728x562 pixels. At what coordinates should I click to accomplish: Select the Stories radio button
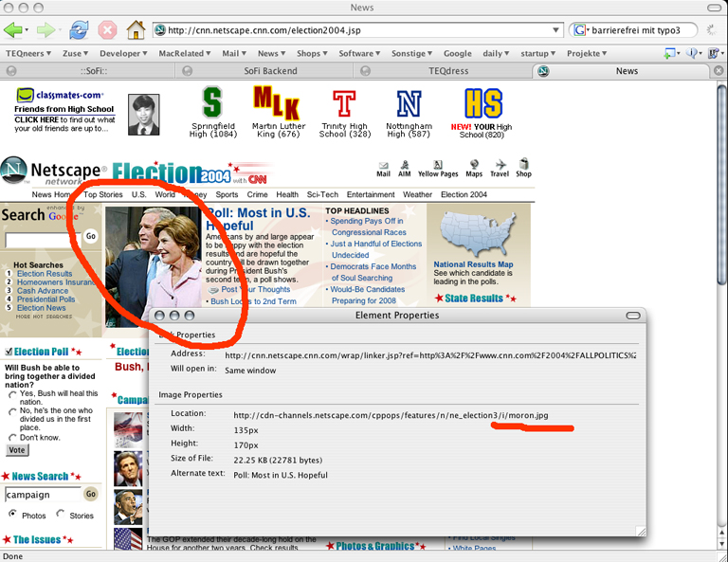click(x=61, y=514)
